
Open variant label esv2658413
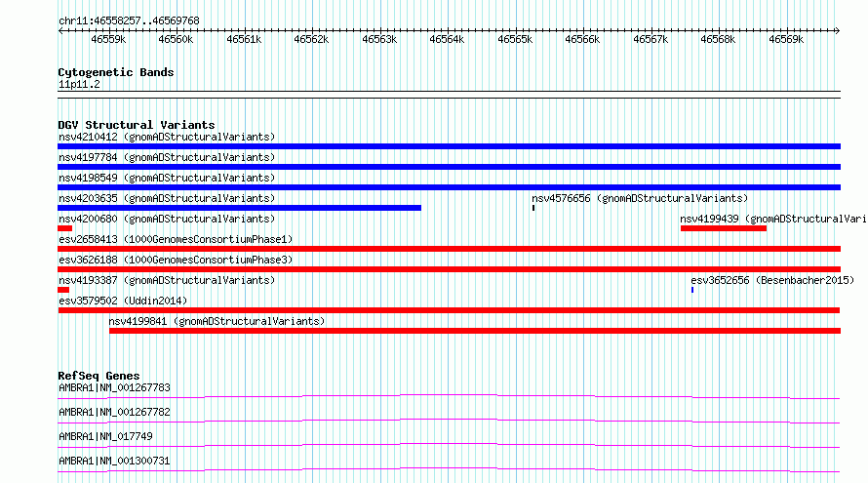pos(176,239)
